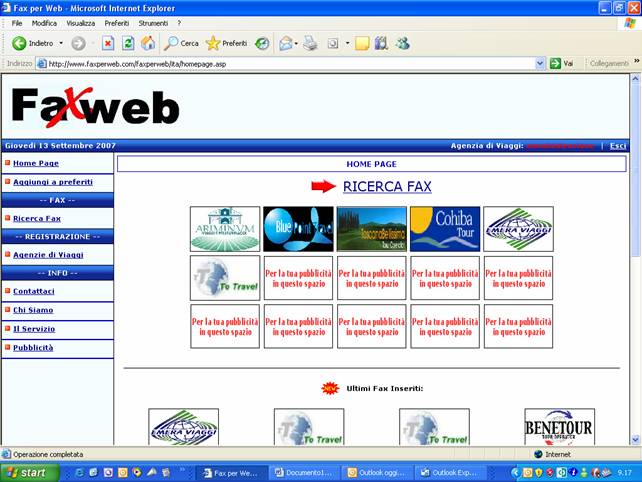
Task: Open the Strumenti menu
Action: tap(153, 23)
